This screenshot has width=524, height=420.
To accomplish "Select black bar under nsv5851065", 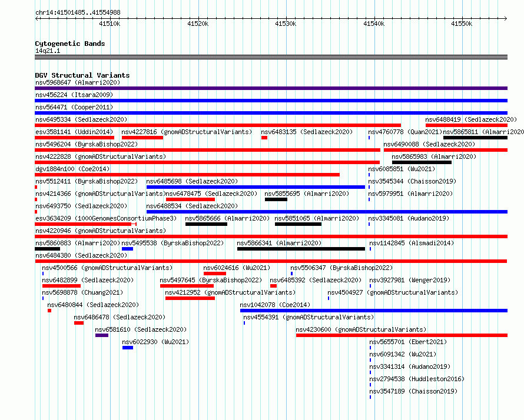I will coord(298,224).
